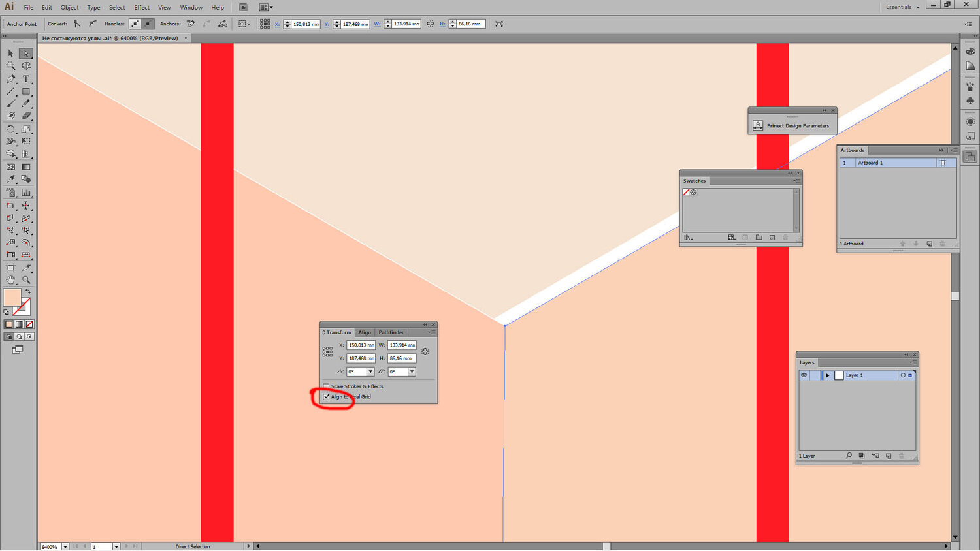Viewport: 980px width, 551px height.
Task: Select the Scale tool
Action: (x=26, y=129)
